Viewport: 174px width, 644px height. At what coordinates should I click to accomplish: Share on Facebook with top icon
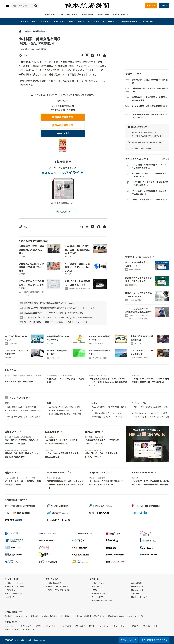[99, 55]
